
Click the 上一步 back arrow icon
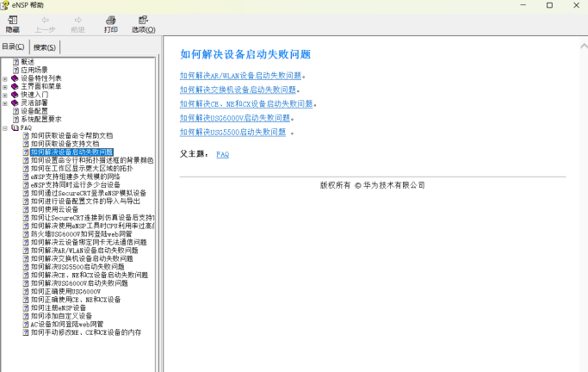point(45,20)
